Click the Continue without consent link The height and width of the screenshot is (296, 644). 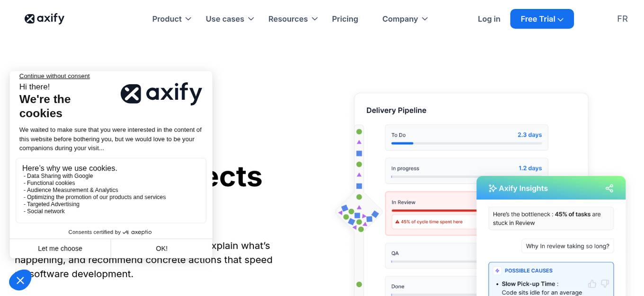coord(54,76)
